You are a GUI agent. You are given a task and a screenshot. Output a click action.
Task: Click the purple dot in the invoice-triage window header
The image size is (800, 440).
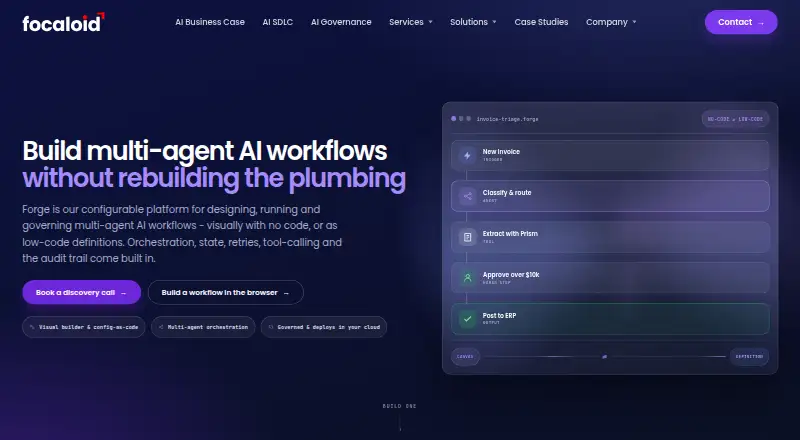click(454, 119)
